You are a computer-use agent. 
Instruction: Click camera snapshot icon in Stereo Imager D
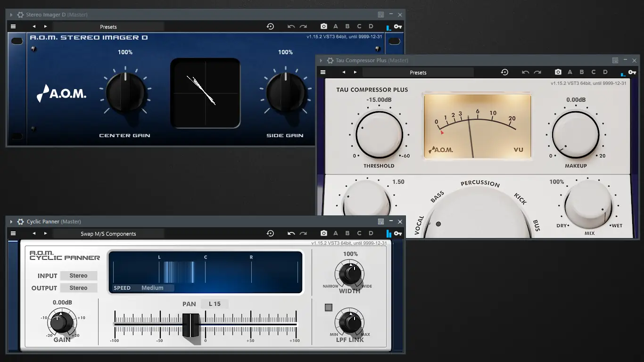coord(324,26)
